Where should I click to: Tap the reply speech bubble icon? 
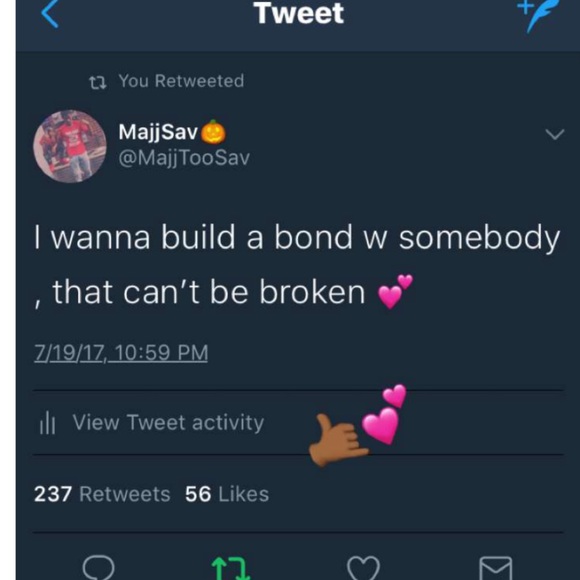click(x=98, y=567)
